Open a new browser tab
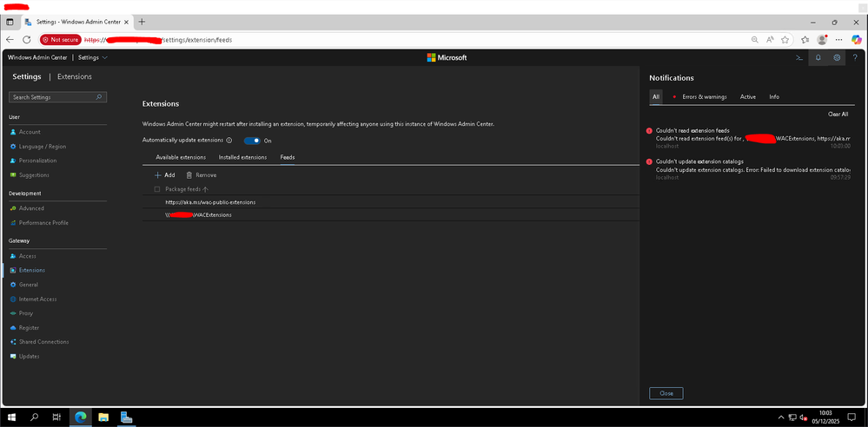Screen dimensions: 868x427 click(142, 22)
